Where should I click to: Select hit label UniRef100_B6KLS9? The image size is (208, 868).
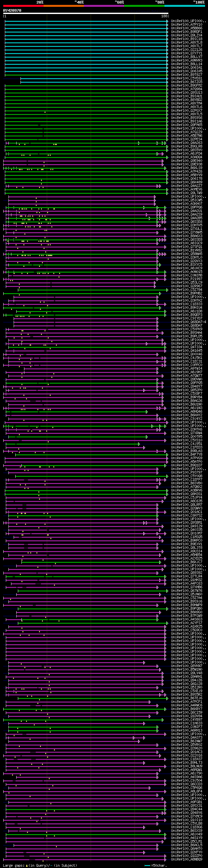pos(187,168)
